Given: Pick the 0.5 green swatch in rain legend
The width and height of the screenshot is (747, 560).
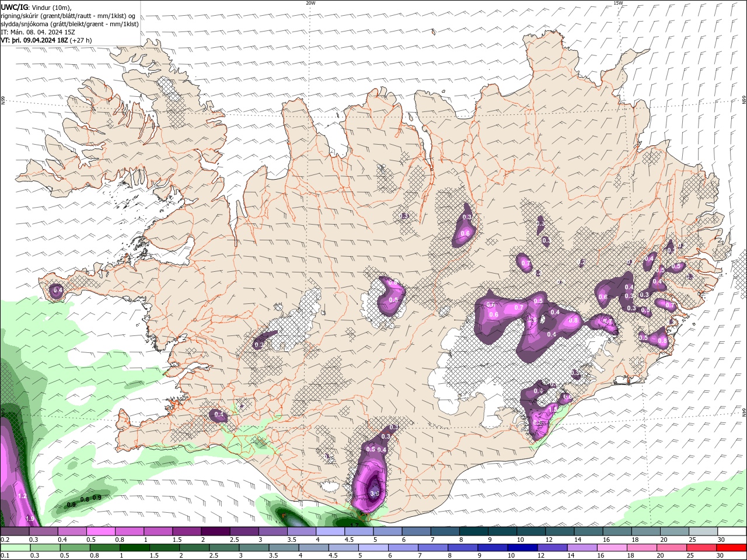Looking at the screenshot, I should click(x=75, y=548).
